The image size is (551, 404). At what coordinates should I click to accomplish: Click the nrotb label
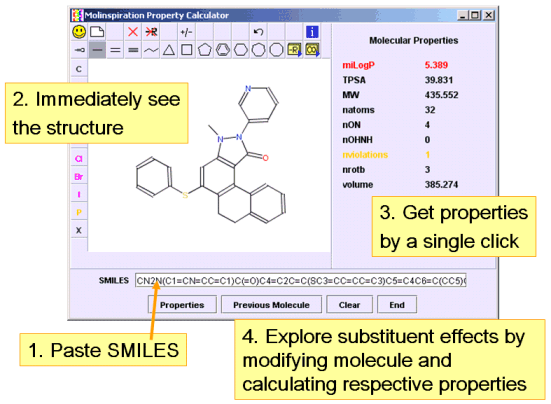point(354,170)
